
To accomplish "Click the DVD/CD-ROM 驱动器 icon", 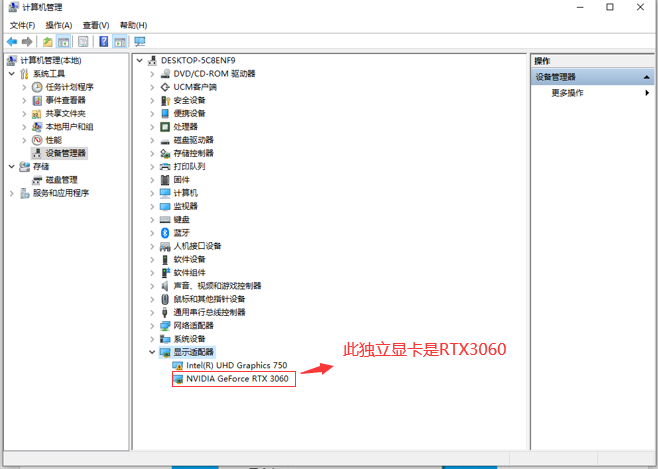I will [x=165, y=74].
